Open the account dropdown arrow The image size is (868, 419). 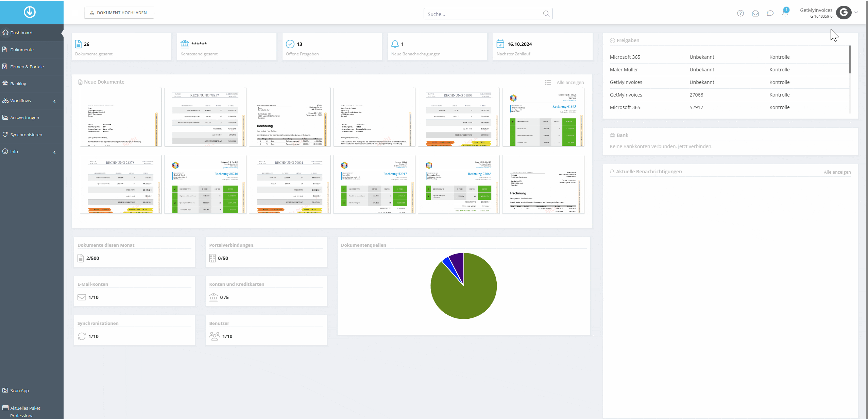point(856,13)
